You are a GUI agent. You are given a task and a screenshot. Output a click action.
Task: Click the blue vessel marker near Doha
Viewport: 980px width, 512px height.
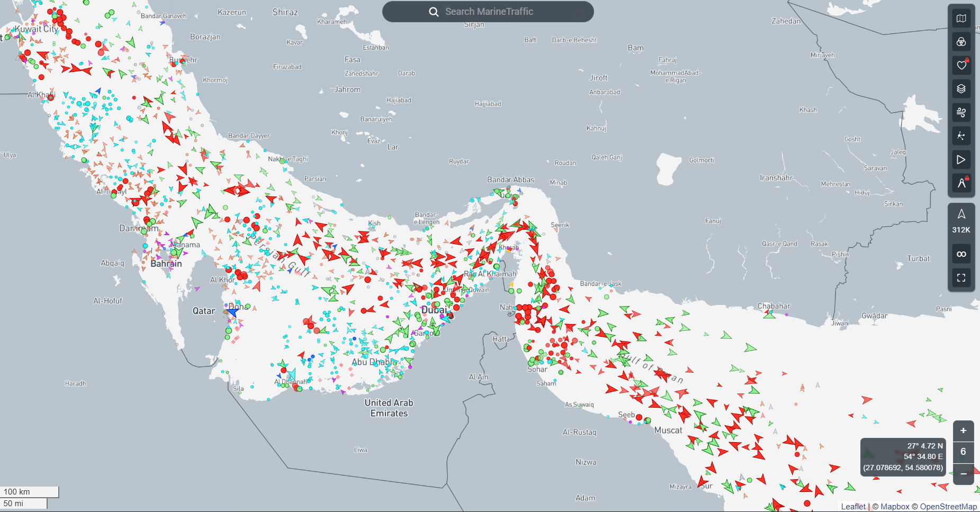point(232,312)
